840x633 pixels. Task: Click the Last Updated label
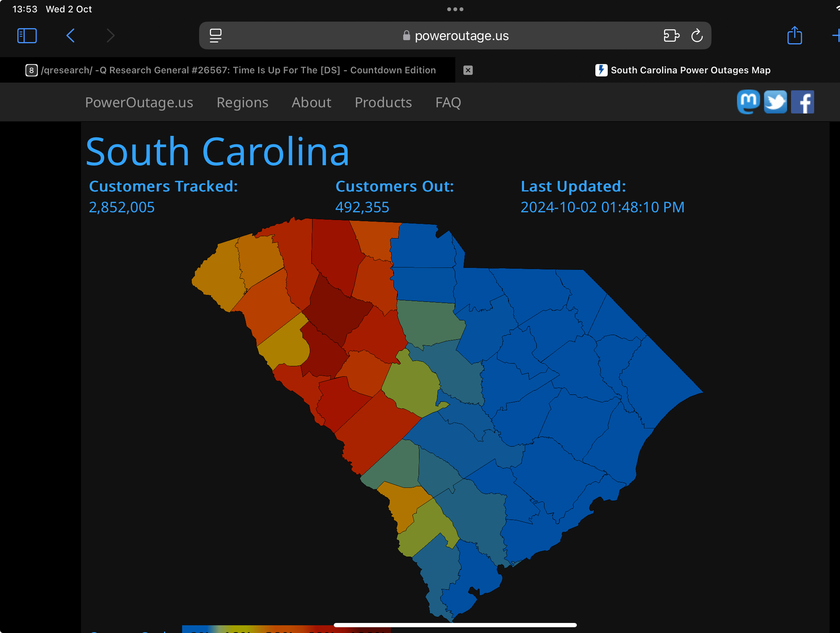pyautogui.click(x=573, y=186)
